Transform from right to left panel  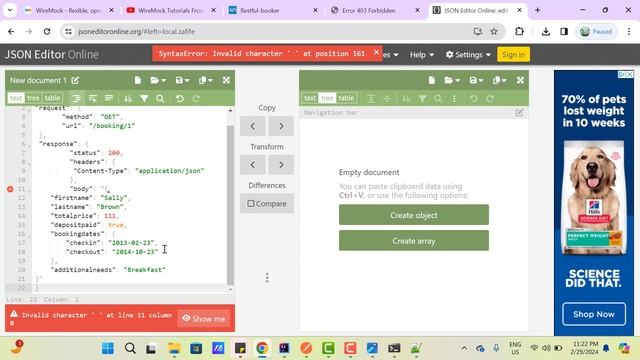tap(253, 164)
